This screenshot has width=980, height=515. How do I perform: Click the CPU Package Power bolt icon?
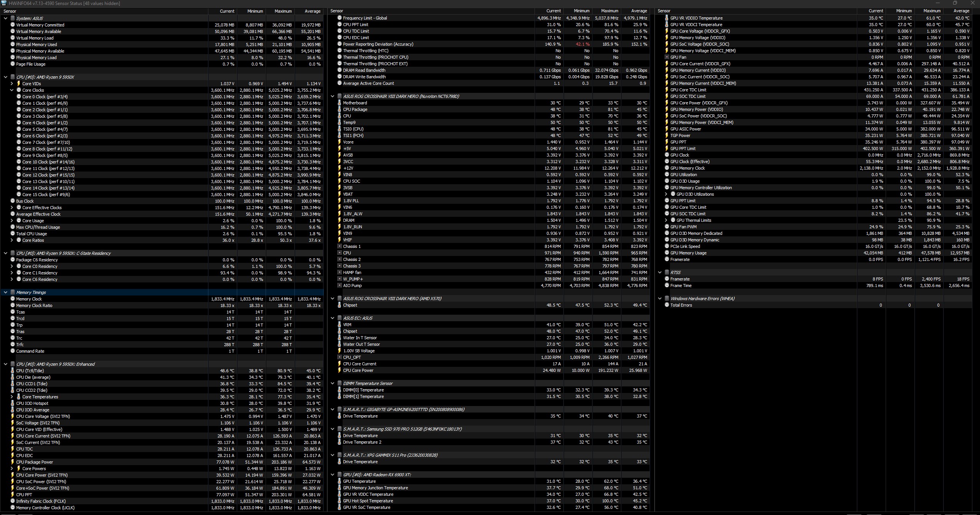click(x=13, y=462)
